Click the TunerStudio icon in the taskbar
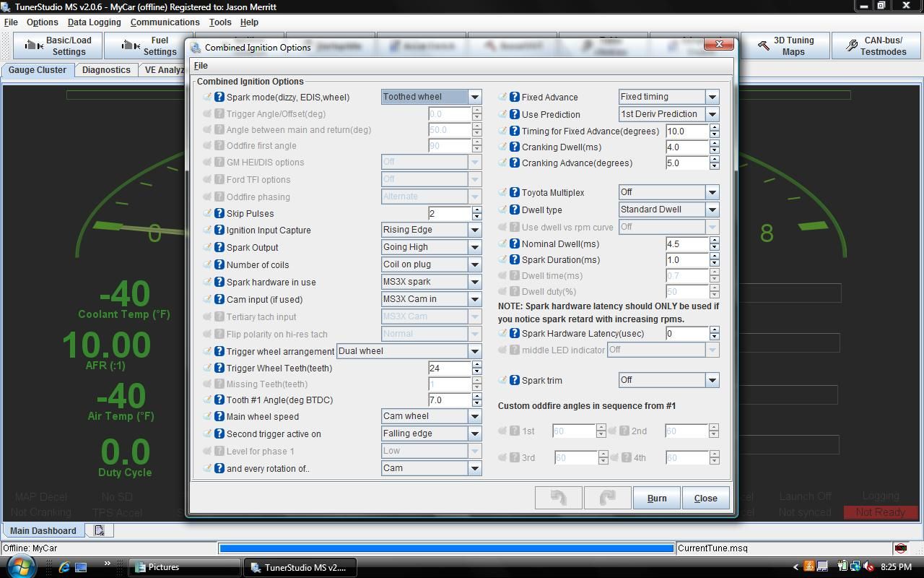Image resolution: width=924 pixels, height=578 pixels. point(254,567)
